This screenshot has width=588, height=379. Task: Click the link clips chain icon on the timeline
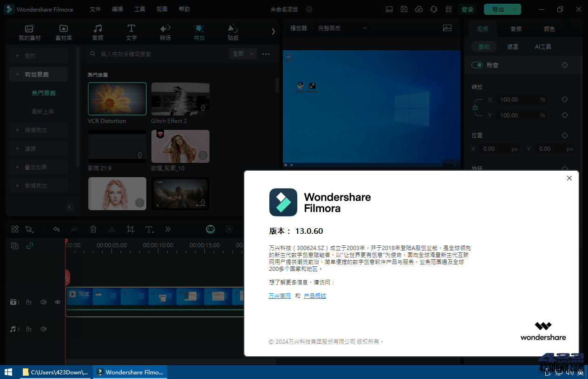[30, 246]
